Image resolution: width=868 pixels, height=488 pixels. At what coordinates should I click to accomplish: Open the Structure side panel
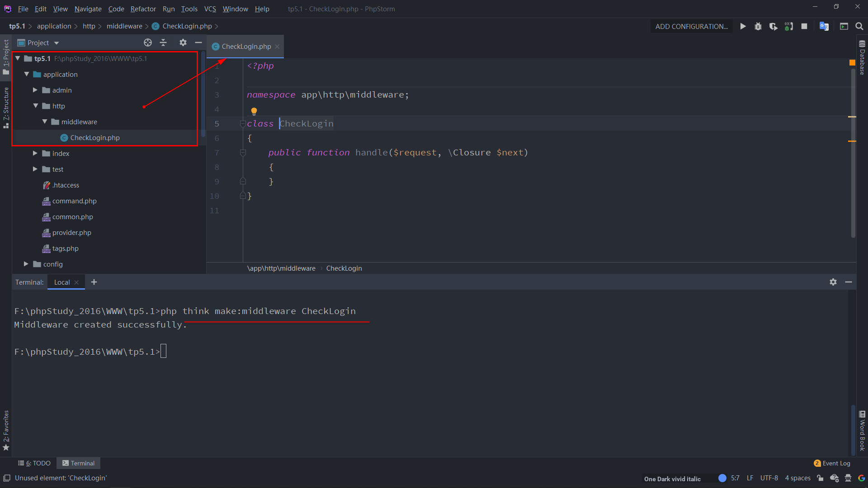[x=6, y=108]
